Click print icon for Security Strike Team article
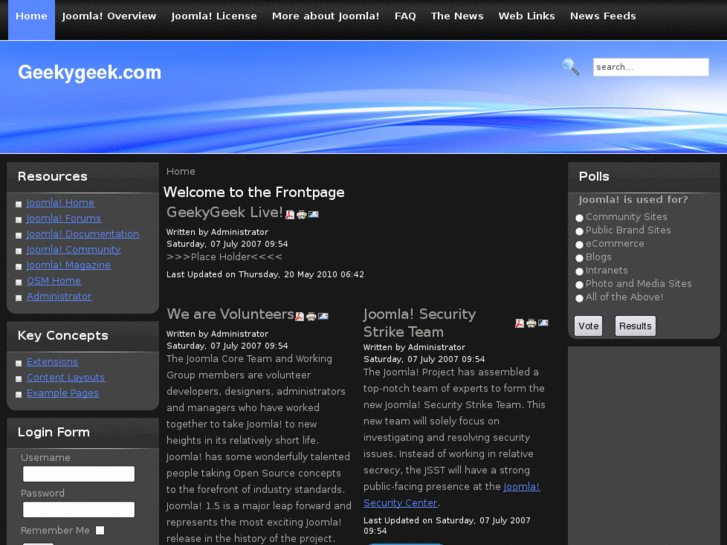 531,323
